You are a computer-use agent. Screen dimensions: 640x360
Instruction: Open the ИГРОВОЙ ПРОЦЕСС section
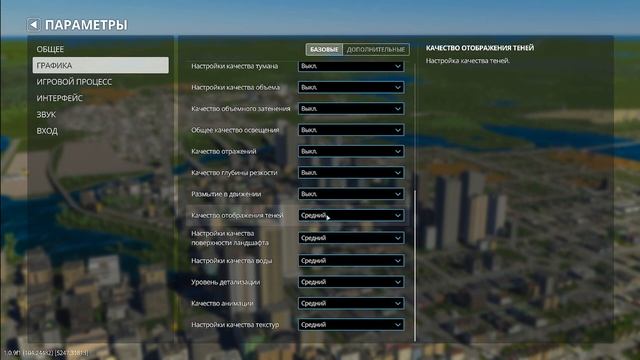point(74,82)
